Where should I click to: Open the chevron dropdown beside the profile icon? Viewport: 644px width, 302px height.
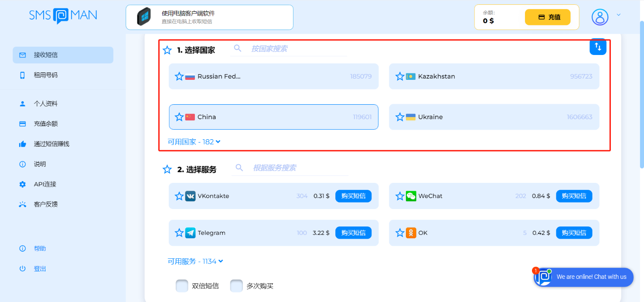pyautogui.click(x=619, y=14)
